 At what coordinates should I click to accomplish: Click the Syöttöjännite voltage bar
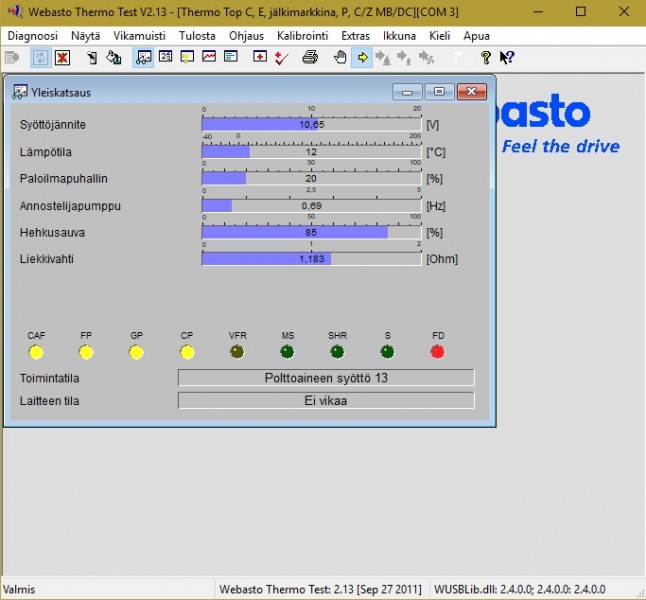(311, 125)
